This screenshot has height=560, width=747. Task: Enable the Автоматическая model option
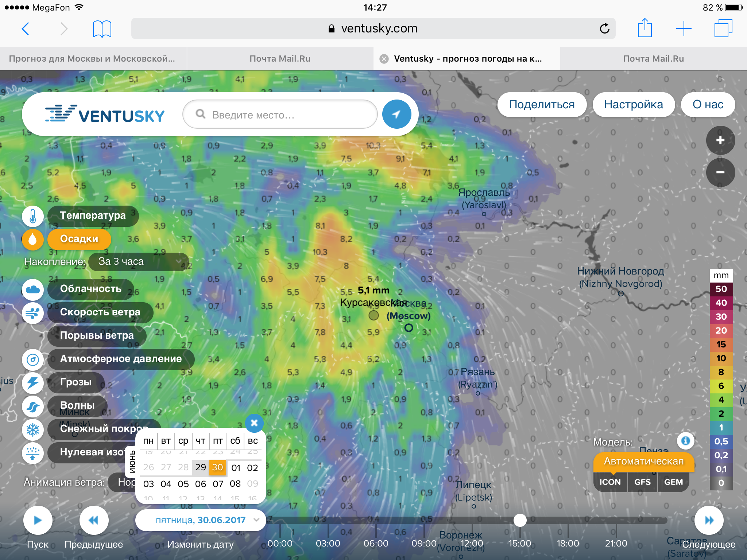tap(643, 461)
